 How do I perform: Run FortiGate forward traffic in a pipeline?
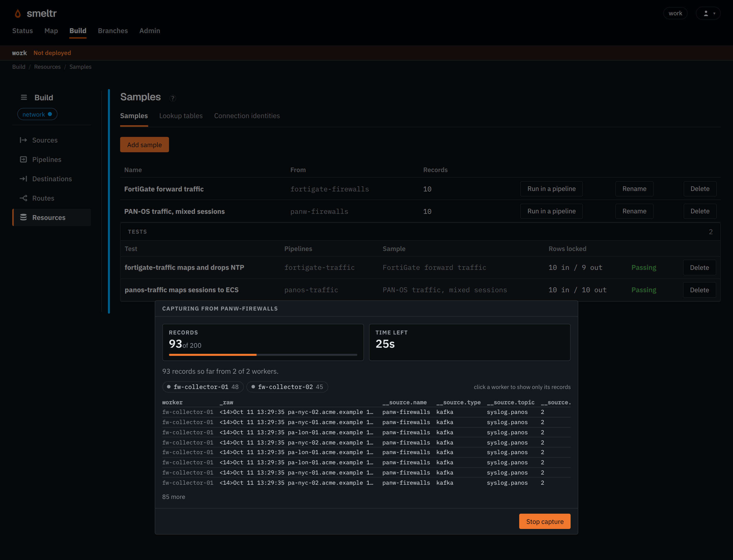coord(551,189)
